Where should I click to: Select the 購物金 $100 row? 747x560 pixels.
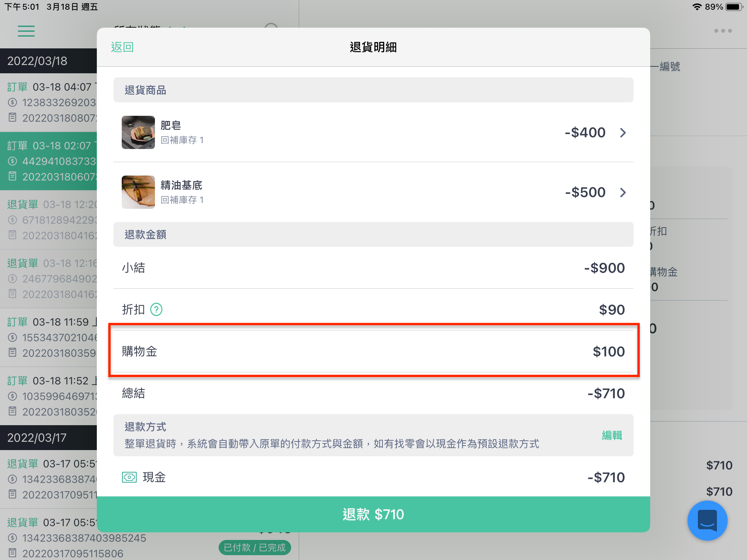pyautogui.click(x=373, y=352)
